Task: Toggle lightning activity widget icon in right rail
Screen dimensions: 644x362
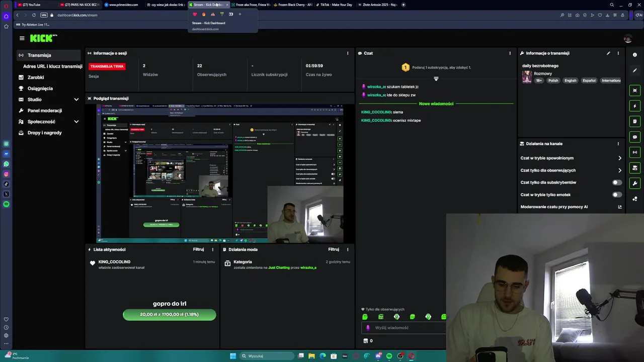Action: pyautogui.click(x=635, y=106)
